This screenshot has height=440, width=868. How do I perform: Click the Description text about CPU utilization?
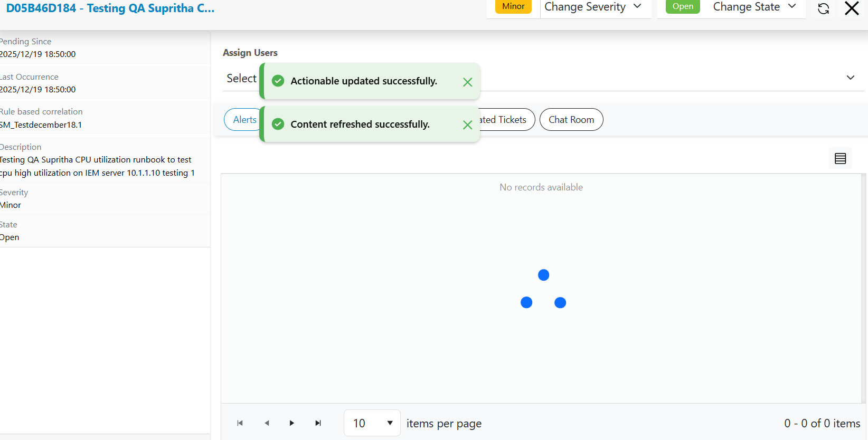pos(97,166)
